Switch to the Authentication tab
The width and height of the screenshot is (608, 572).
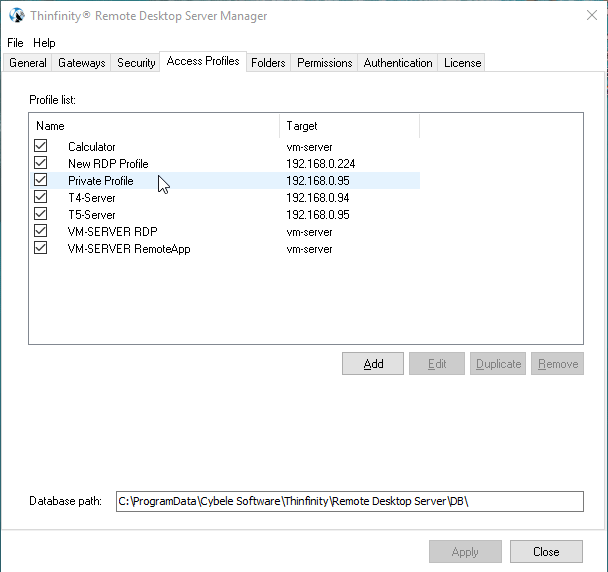pos(398,63)
